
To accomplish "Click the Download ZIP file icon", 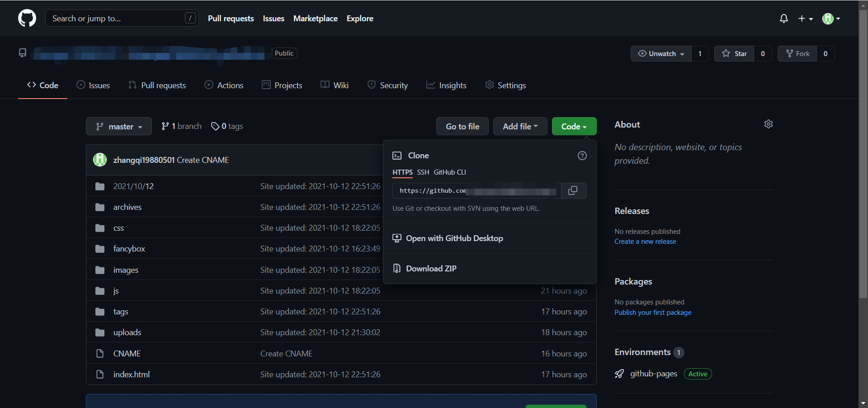I will [397, 268].
